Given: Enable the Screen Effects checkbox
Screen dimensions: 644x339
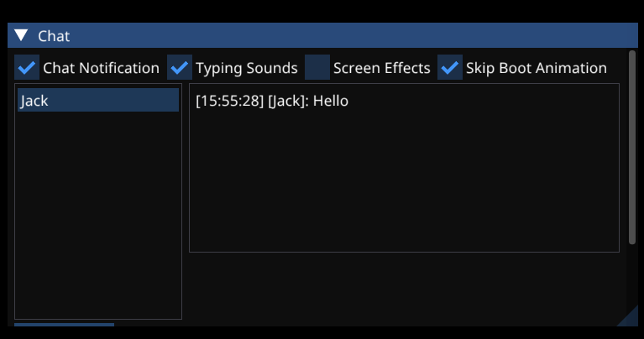Looking at the screenshot, I should (x=317, y=68).
